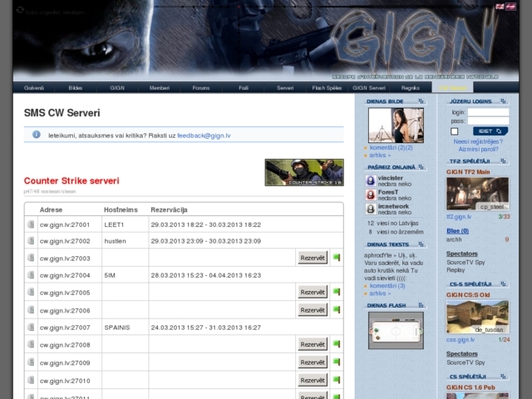
Task: Click the green flag icon for cw.gign.lv:27008
Action: click(x=337, y=344)
